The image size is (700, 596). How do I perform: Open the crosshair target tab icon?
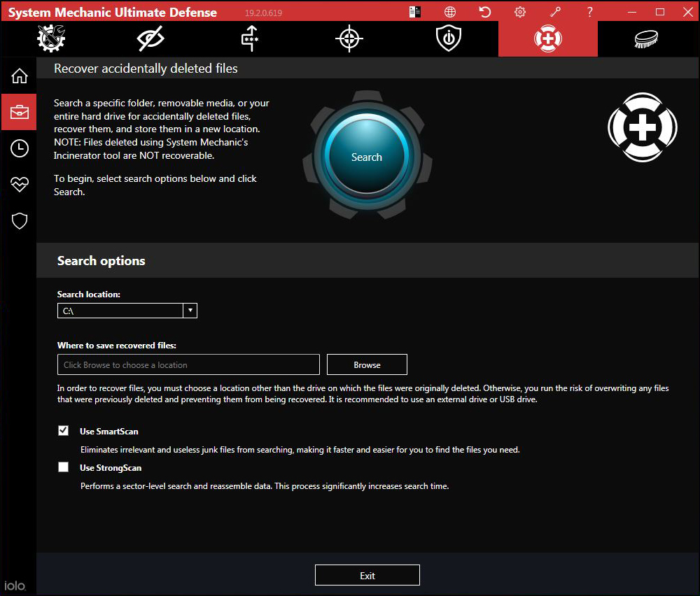(x=349, y=38)
